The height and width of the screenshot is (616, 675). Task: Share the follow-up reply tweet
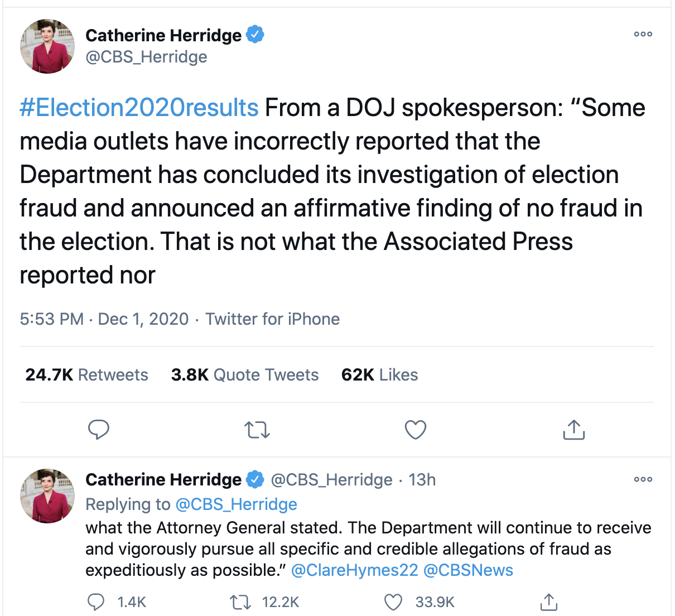click(548, 602)
